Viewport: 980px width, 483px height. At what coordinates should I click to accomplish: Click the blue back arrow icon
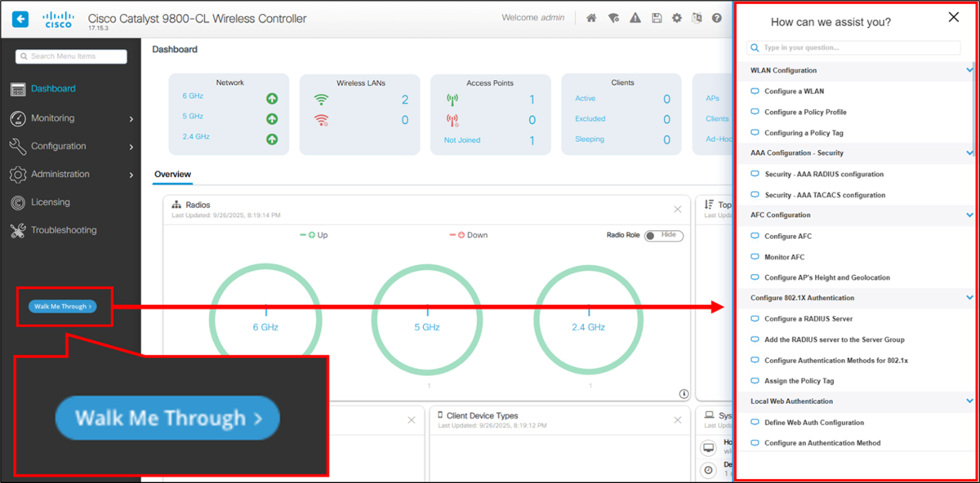point(20,18)
